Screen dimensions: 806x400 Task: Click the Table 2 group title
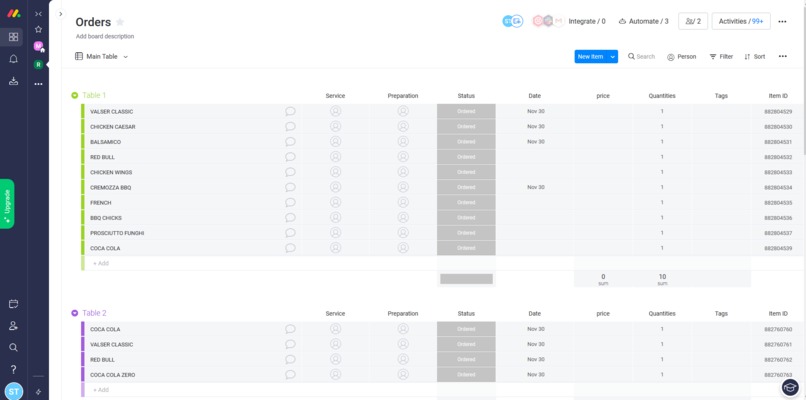pyautogui.click(x=95, y=313)
